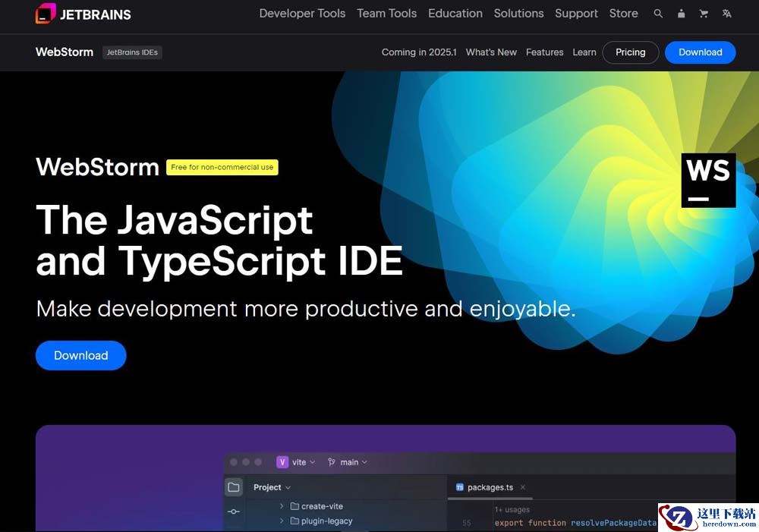Expand the create-vite folder
Screen dimensions: 759x532
tap(282, 506)
